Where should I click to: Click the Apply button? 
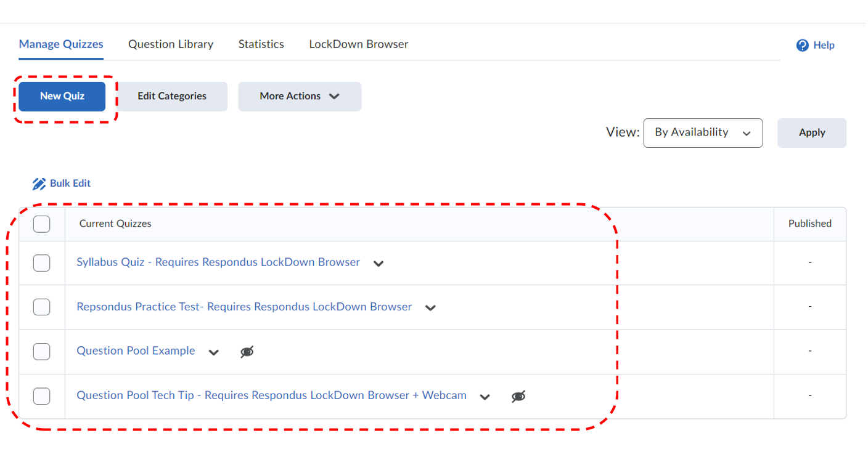coord(811,133)
